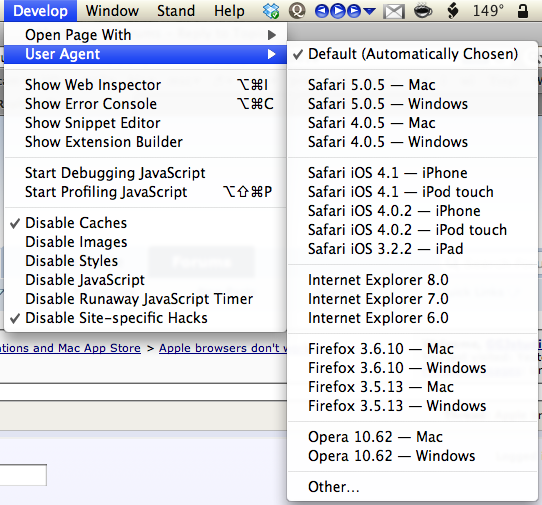Viewport: 542px width, 505px height.
Task: Open the Develop menu
Action: coord(40,11)
